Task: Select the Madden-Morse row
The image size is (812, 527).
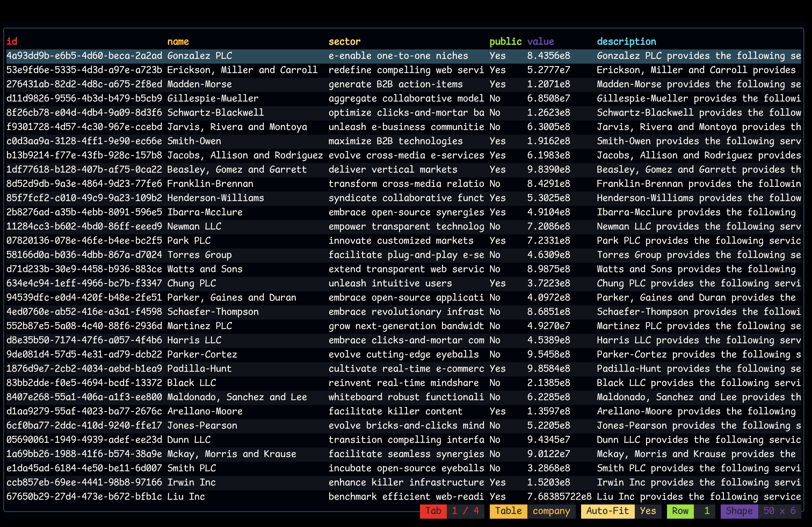Action: tap(199, 84)
